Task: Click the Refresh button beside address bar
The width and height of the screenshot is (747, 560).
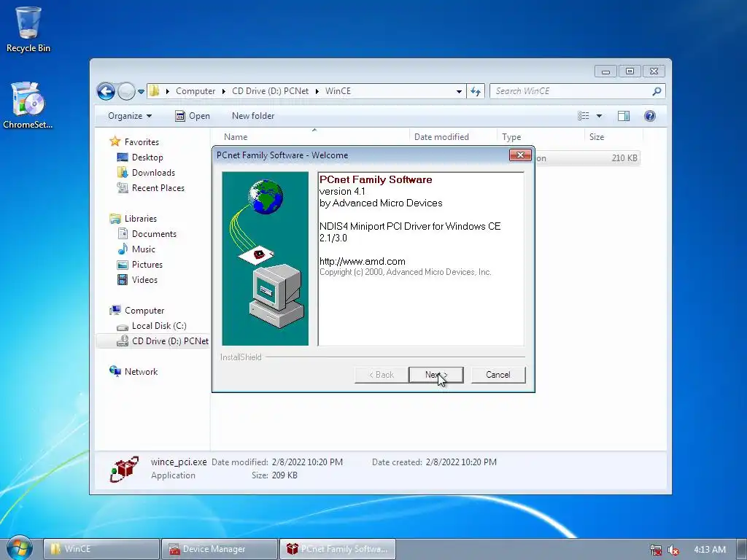Action: (x=476, y=91)
